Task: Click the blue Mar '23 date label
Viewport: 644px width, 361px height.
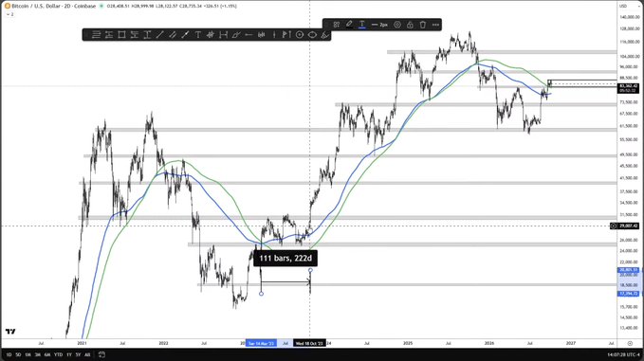Action: (x=261, y=343)
